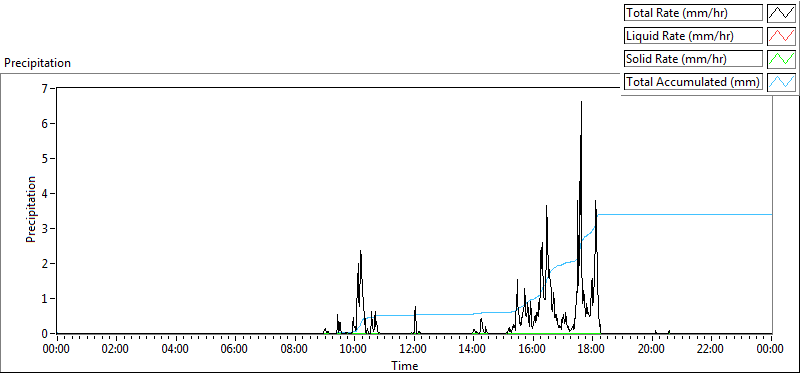Click the 06:00 label on the time axis
Image resolution: width=800 pixels, height=373 pixels.
(236, 350)
